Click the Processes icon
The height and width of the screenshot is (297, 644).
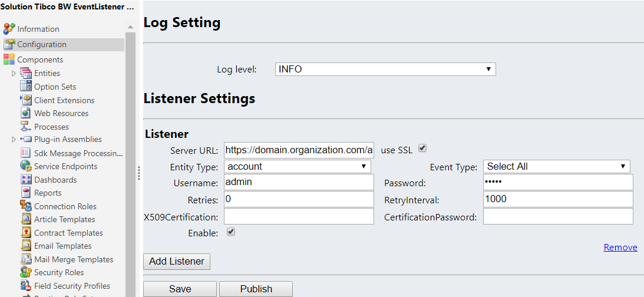coord(26,127)
